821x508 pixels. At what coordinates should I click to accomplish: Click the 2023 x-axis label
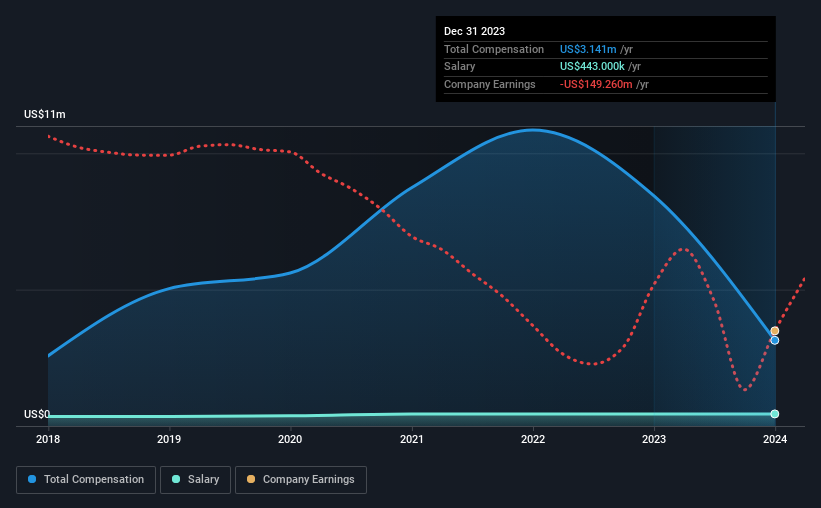tap(654, 439)
